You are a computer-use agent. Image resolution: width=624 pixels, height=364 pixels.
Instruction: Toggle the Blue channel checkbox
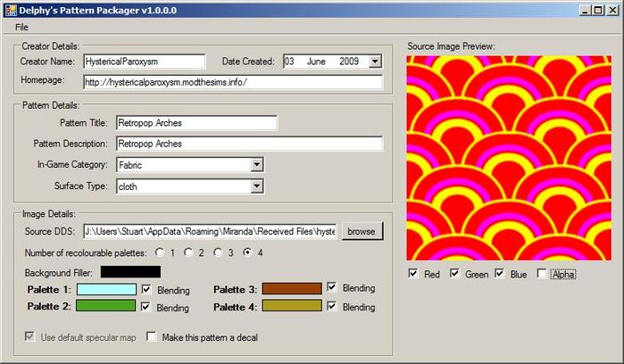coord(499,273)
